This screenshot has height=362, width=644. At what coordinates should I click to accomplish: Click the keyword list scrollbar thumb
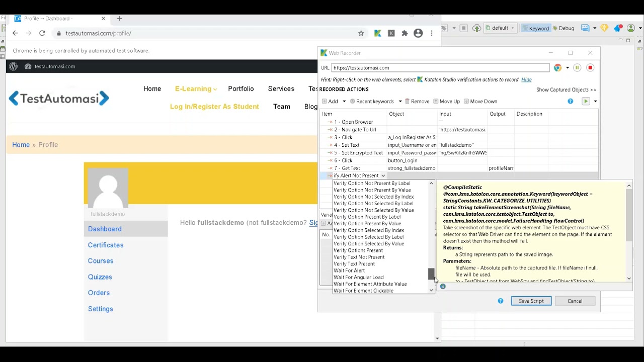[x=431, y=274]
